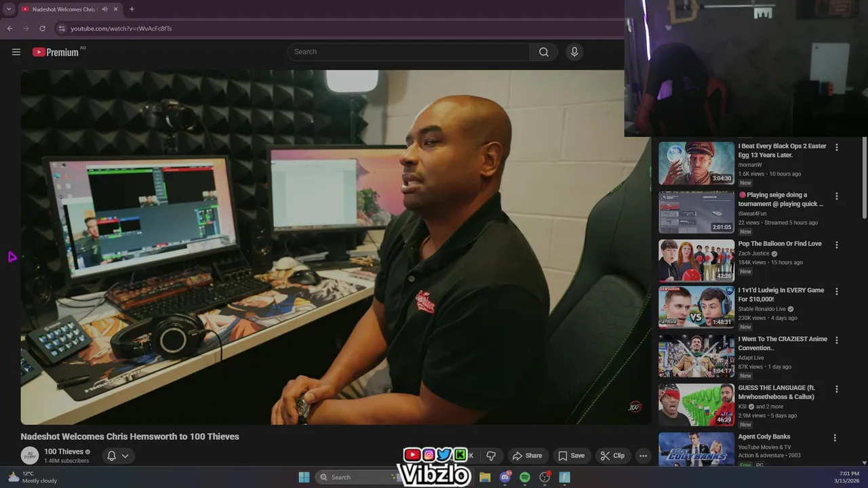Create a clip with the Clip button
The image size is (868, 488).
coord(612,456)
